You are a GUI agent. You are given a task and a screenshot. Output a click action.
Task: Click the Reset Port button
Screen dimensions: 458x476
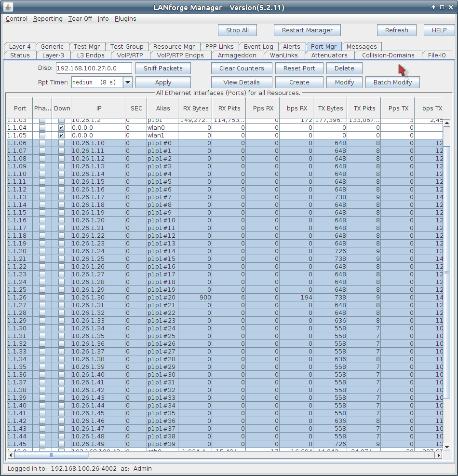[299, 68]
